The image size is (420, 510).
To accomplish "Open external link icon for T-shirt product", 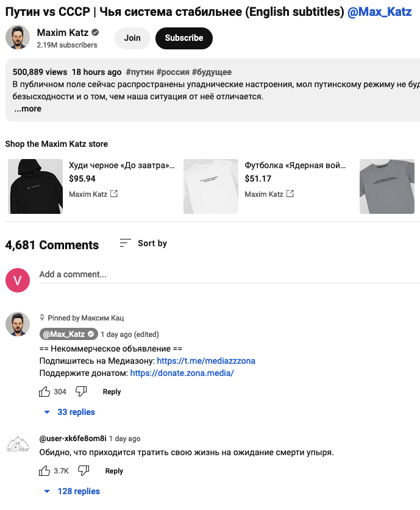I will click(290, 194).
